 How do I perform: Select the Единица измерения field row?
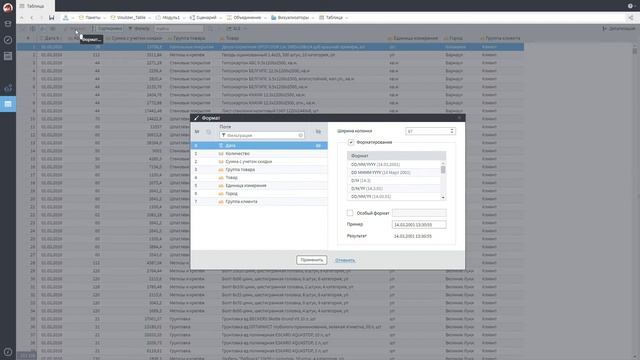click(259, 185)
